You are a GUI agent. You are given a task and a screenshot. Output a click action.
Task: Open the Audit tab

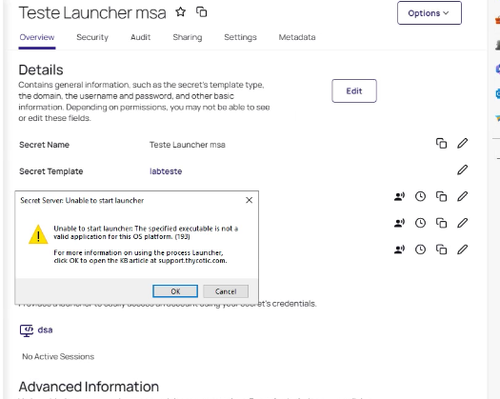(x=140, y=37)
